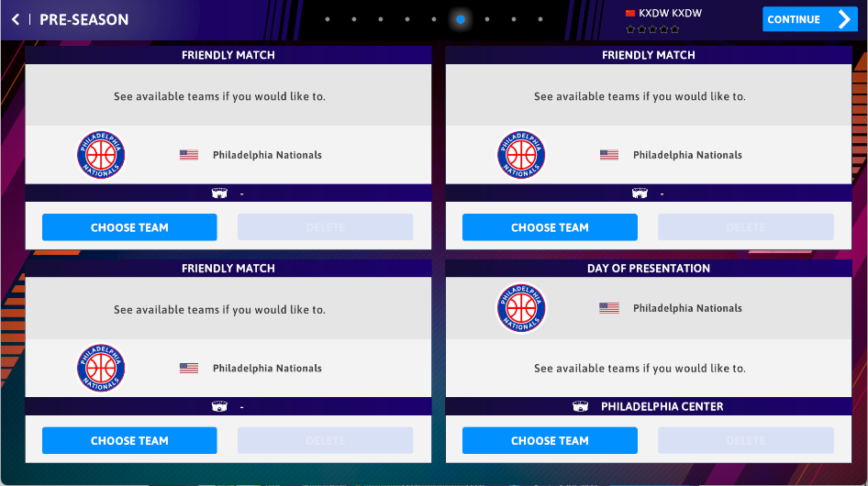The height and width of the screenshot is (486, 868).
Task: Click the red flag beside KXDW KXDW
Action: pos(630,14)
